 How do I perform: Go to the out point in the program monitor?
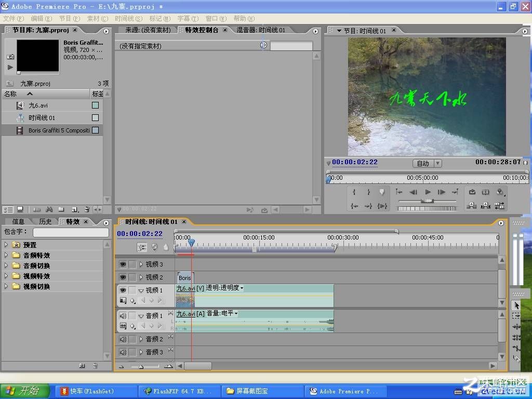click(368, 206)
